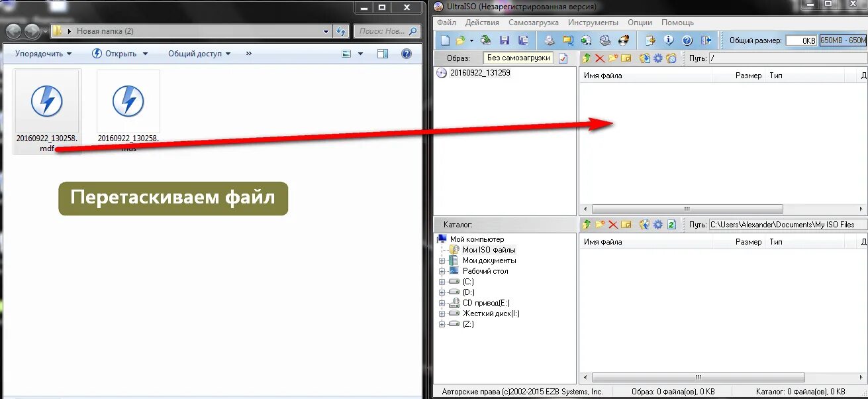Screen dimensions: 868x399
Task: Select file 20160922_130258.mds in Explorer
Action: point(128,111)
